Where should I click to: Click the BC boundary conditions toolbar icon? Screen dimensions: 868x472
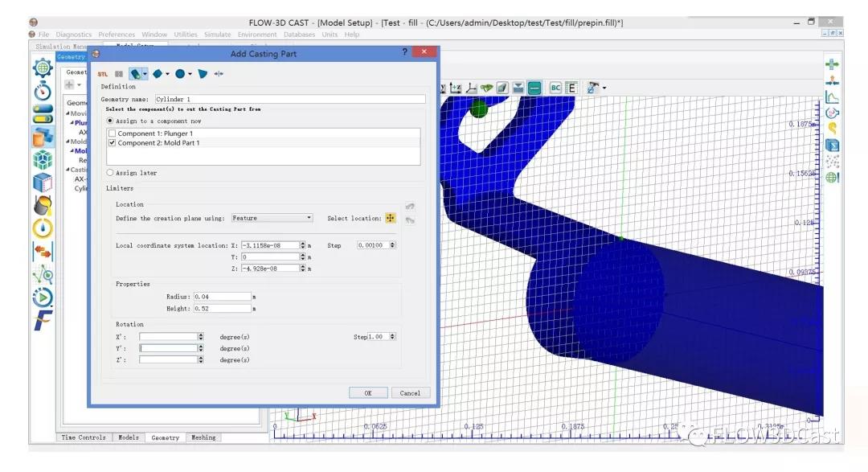555,88
